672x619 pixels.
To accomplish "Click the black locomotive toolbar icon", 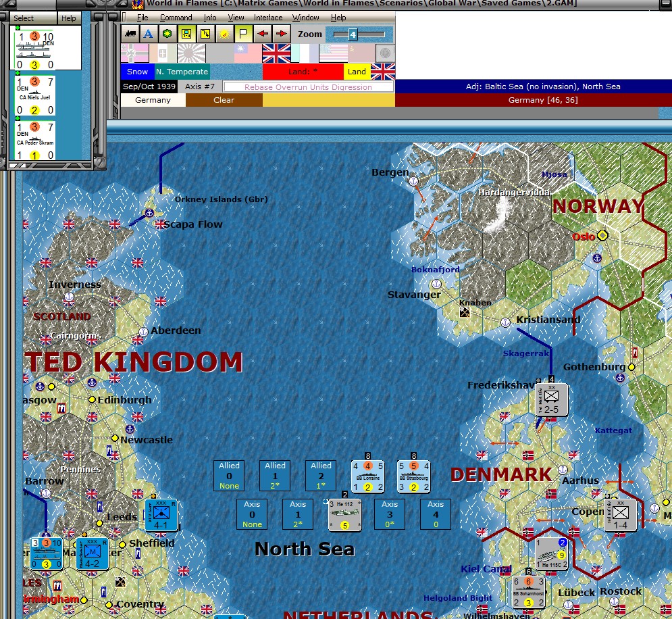I will coord(130,34).
